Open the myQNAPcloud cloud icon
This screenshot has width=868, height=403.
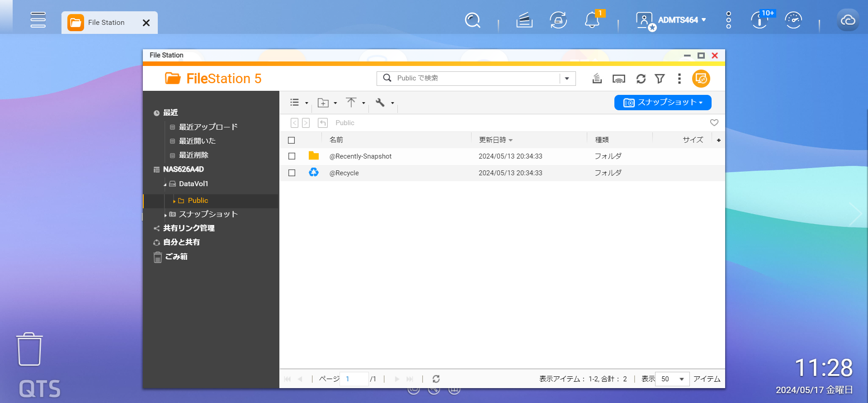point(848,20)
